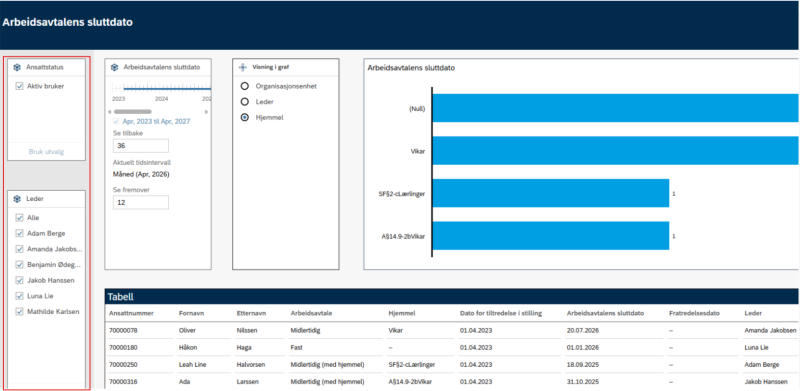Click the Visning i graf control icon
The height and width of the screenshot is (391, 800).
coord(243,67)
